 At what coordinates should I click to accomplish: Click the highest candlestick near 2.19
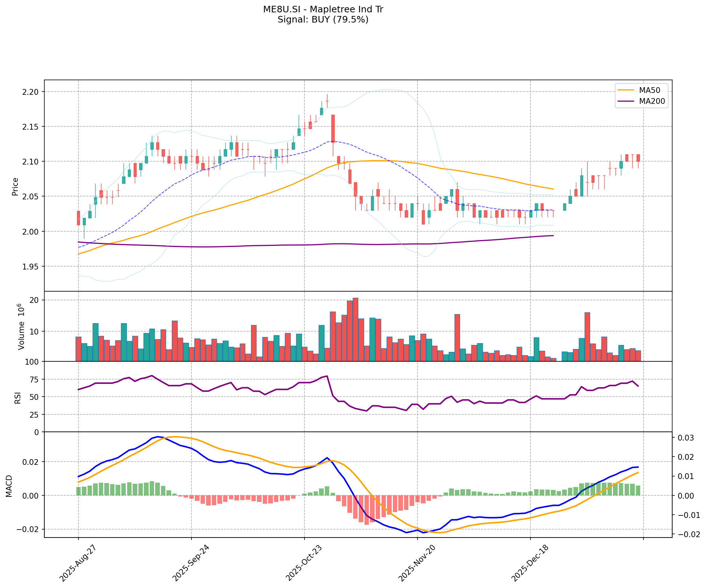[x=327, y=101]
